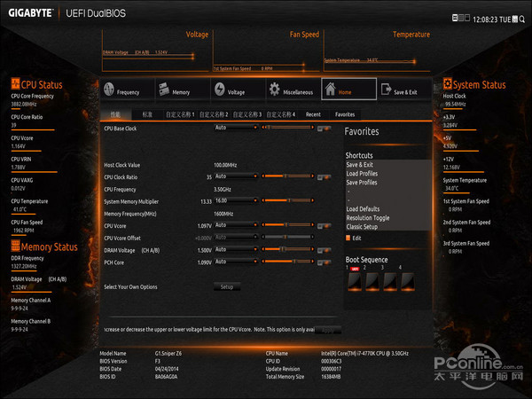This screenshot has height=399, width=532.
Task: Click right arrow of CPU Clock Ratio slider
Action: (312, 176)
